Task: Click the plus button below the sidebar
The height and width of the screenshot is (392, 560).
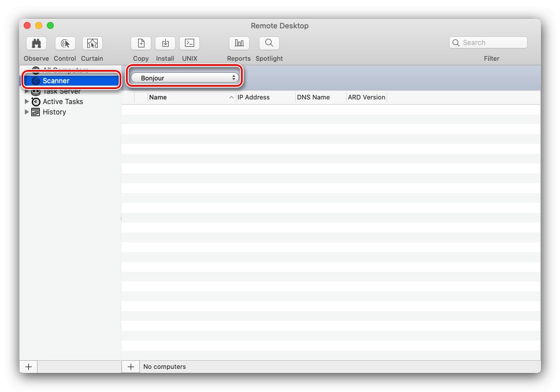Action: (x=28, y=367)
